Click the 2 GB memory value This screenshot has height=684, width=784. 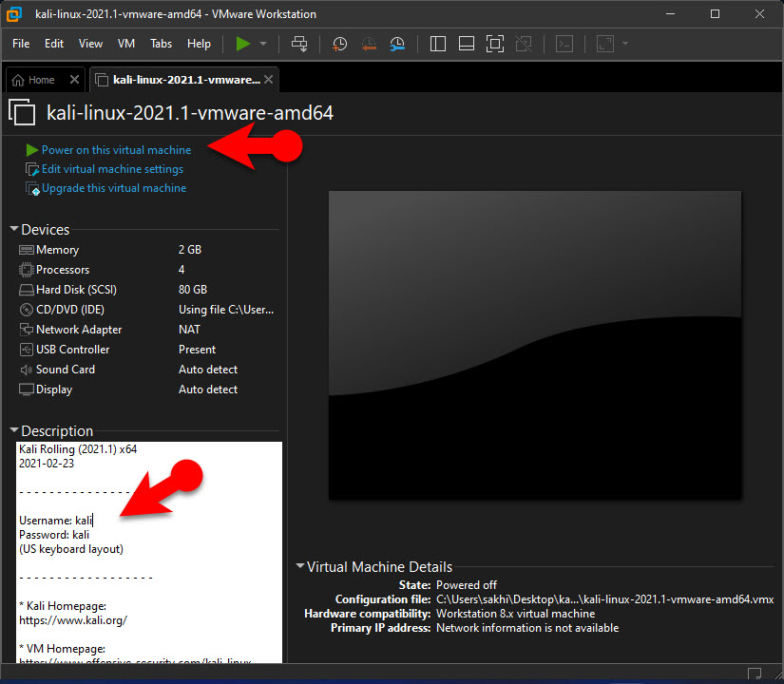pos(190,250)
